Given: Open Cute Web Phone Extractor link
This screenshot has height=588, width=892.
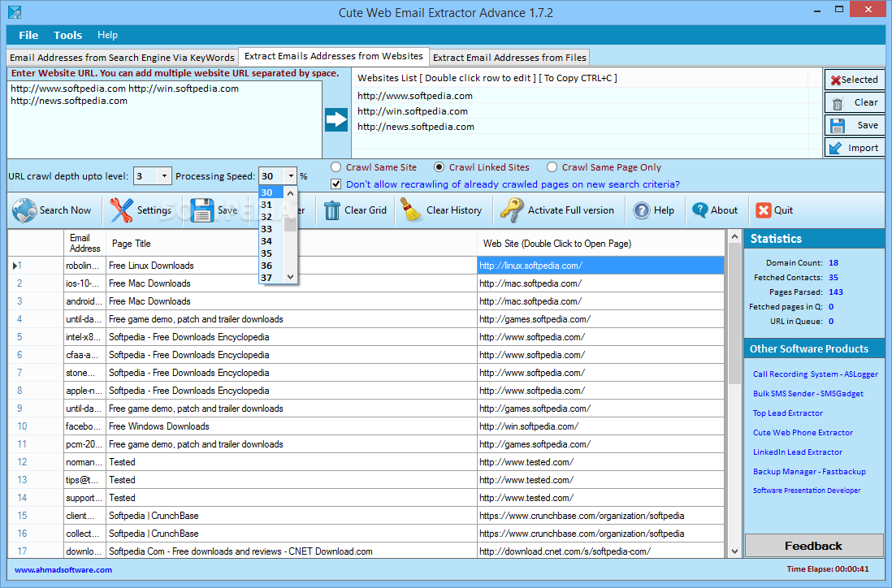Looking at the screenshot, I should point(803,433).
